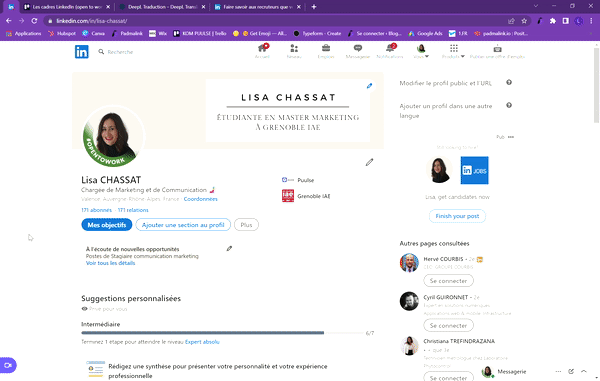
Task: Open the Plus button menu
Action: (x=246, y=225)
